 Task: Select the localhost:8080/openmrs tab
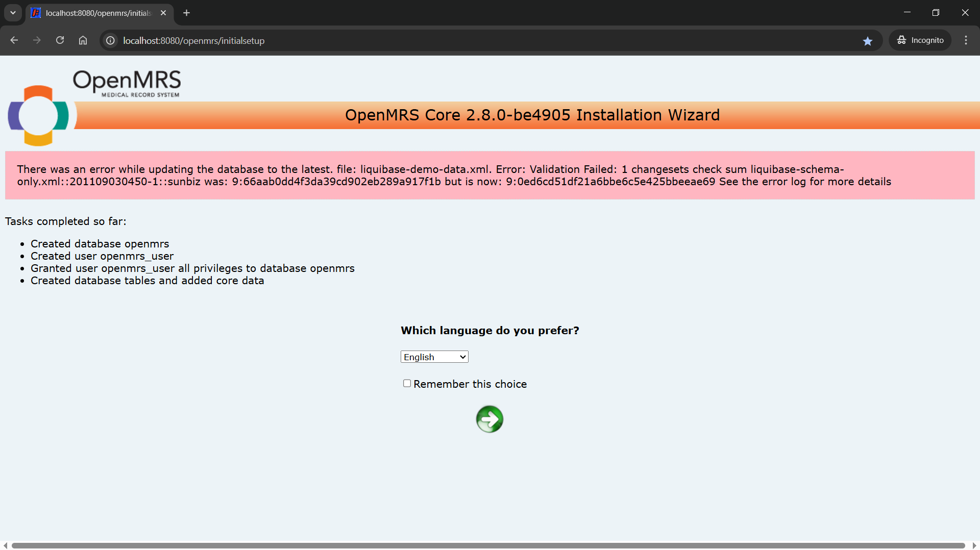(99, 13)
